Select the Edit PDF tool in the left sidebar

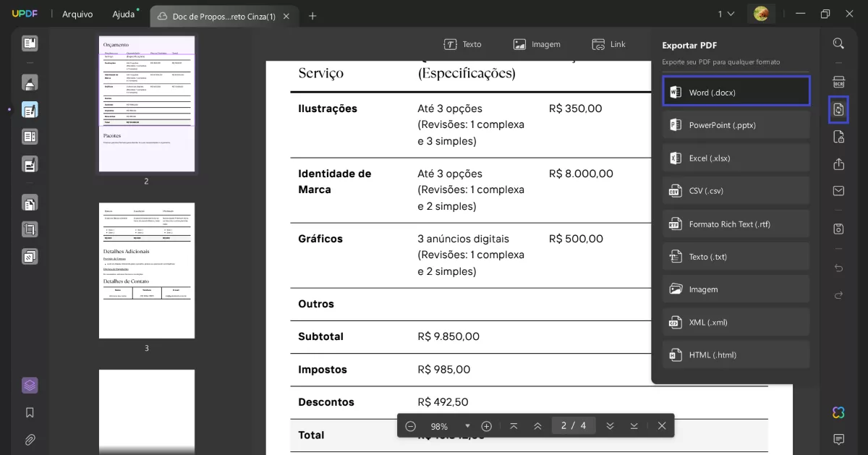29,110
